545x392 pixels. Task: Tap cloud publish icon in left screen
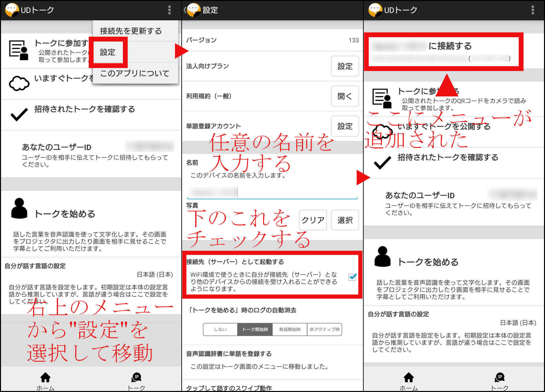(x=19, y=83)
